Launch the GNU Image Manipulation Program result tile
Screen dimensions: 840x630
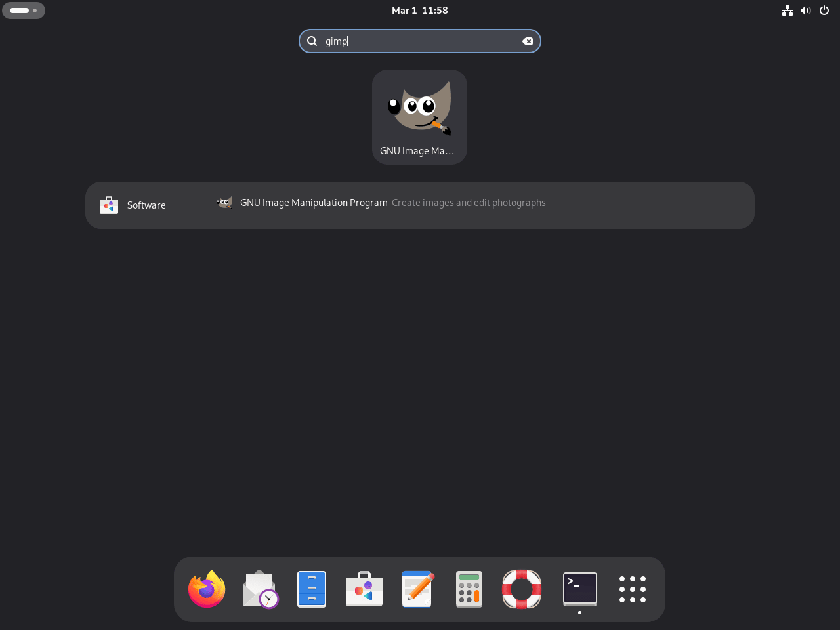(x=419, y=117)
